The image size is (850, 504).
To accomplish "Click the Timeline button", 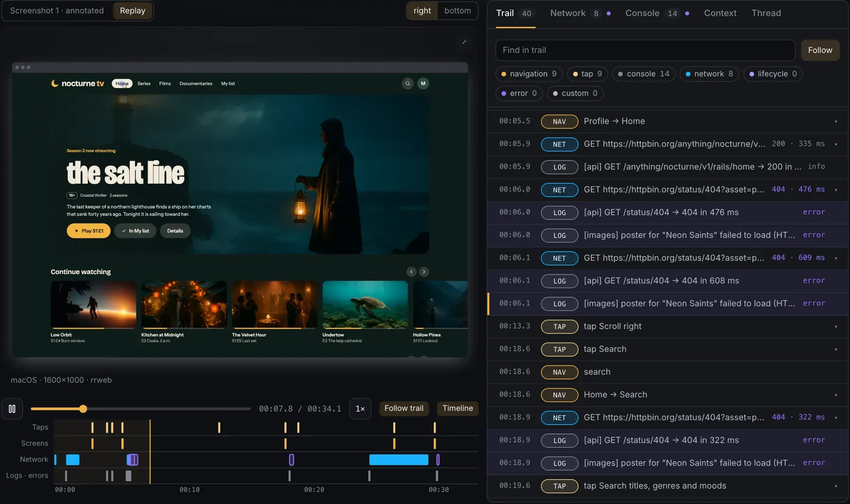I will (x=458, y=409).
